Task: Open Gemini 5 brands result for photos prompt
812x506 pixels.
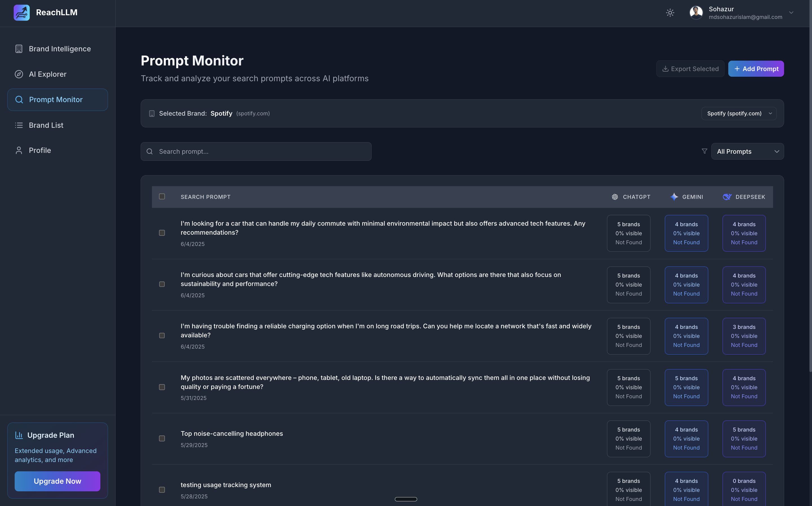Action: (x=686, y=388)
